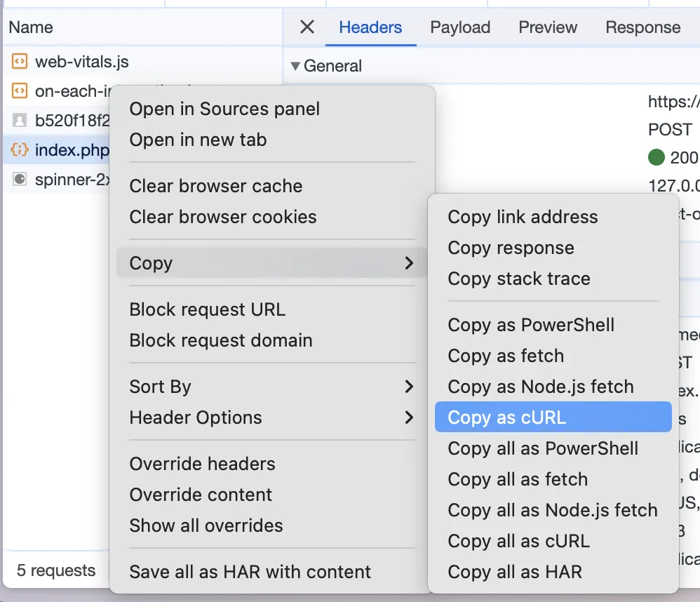Close the request details panel

click(x=307, y=27)
